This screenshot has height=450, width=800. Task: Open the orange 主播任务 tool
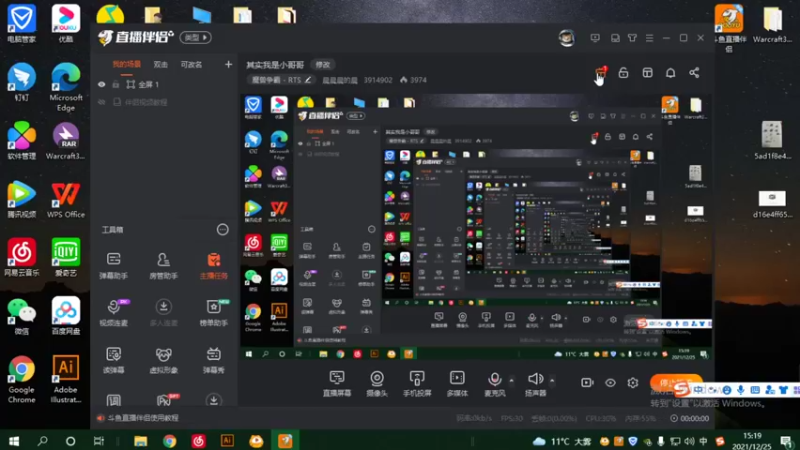point(214,265)
